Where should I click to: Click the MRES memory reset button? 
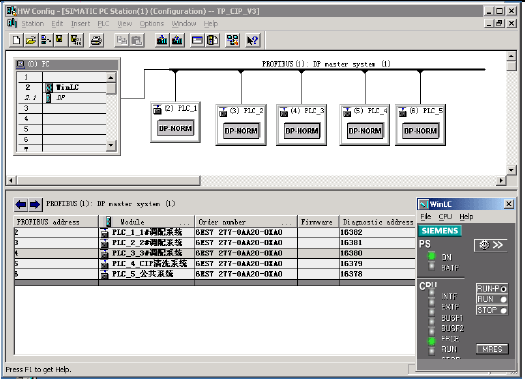(x=492, y=349)
